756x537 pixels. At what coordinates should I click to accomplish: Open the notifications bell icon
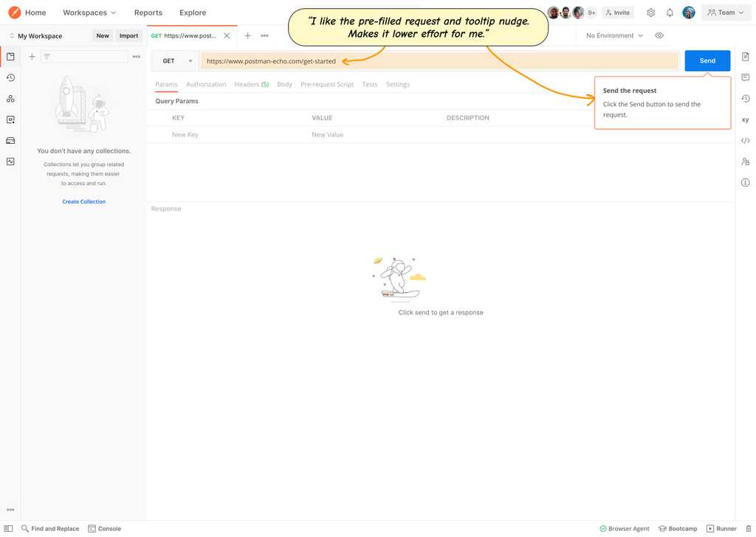670,13
